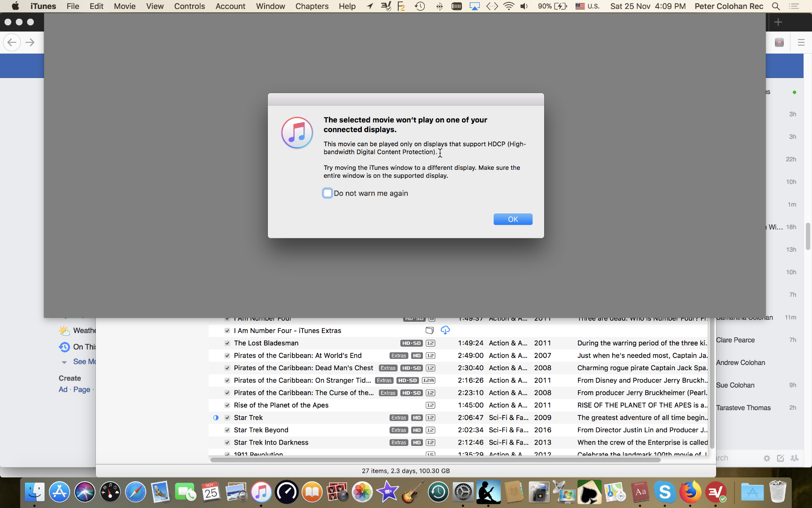Expand the See More sidebar arrow

tap(64, 362)
